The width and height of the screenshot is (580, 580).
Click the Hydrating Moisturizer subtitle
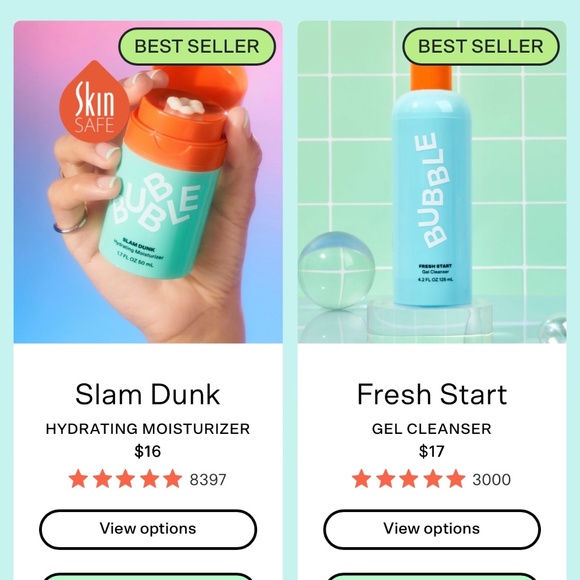(148, 429)
